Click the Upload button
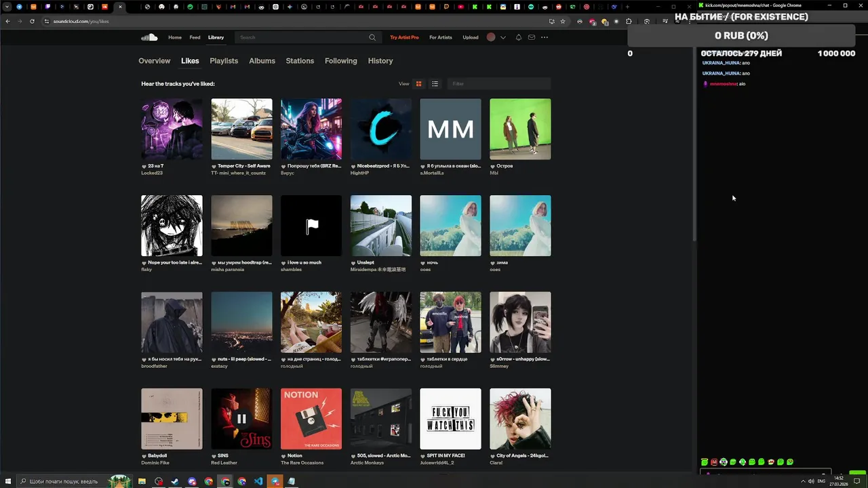The width and height of the screenshot is (868, 488). [x=471, y=37]
